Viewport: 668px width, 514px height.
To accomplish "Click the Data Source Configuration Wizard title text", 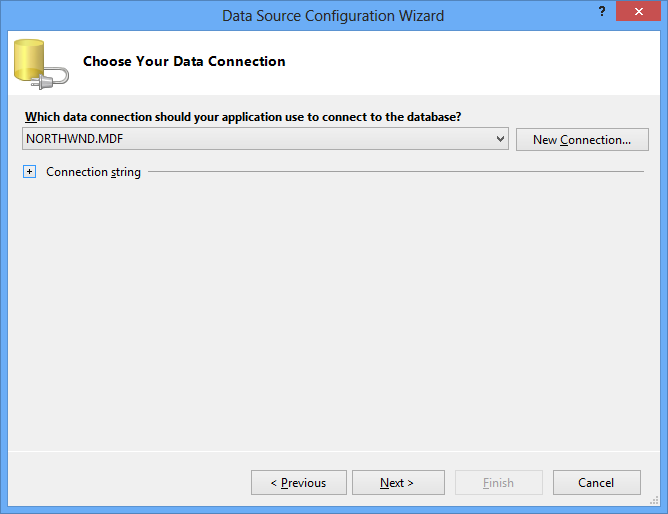I will [334, 15].
